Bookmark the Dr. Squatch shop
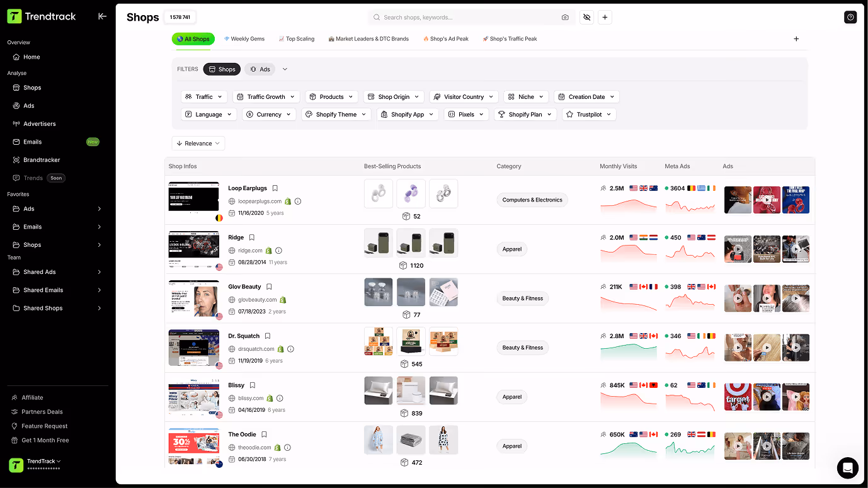The width and height of the screenshot is (868, 488). [268, 336]
